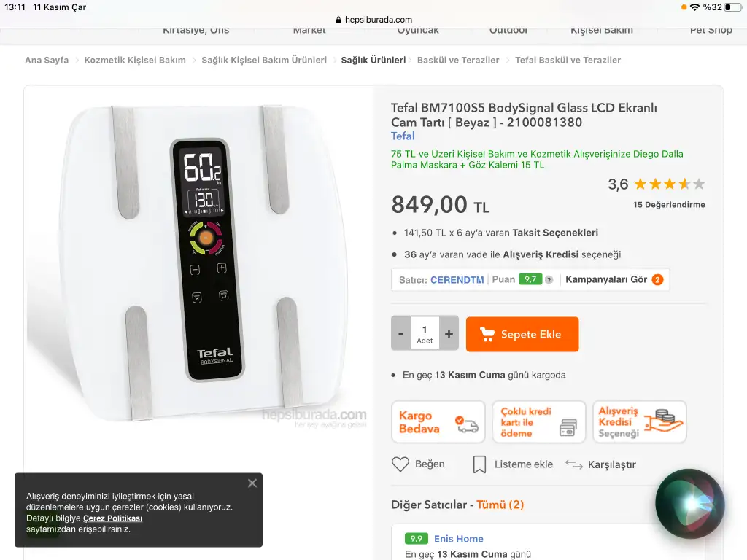Click the Adet quantity input field
The width and height of the screenshot is (747, 560).
coord(425,333)
